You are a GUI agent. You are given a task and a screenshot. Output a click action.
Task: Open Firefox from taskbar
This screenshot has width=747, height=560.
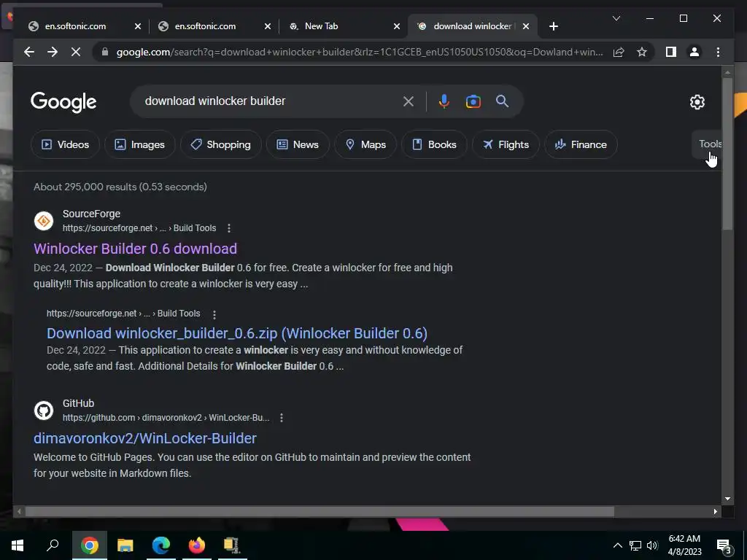[x=196, y=545]
